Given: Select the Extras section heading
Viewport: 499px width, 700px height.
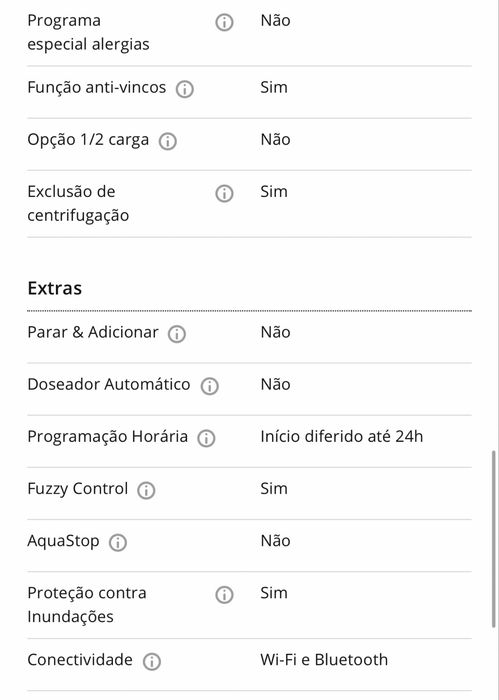Looking at the screenshot, I should [54, 288].
